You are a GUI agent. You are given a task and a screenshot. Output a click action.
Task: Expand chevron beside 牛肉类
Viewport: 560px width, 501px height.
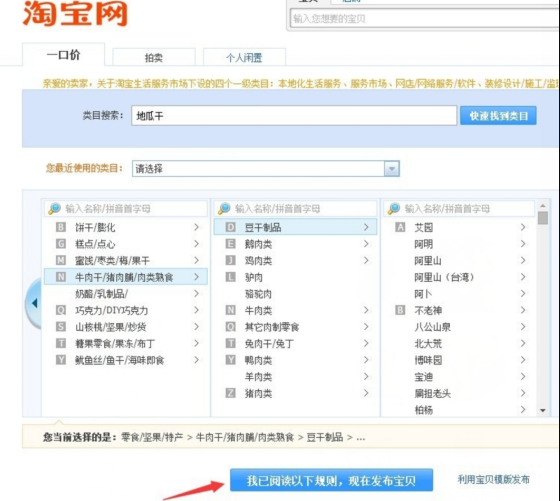tap(366, 310)
